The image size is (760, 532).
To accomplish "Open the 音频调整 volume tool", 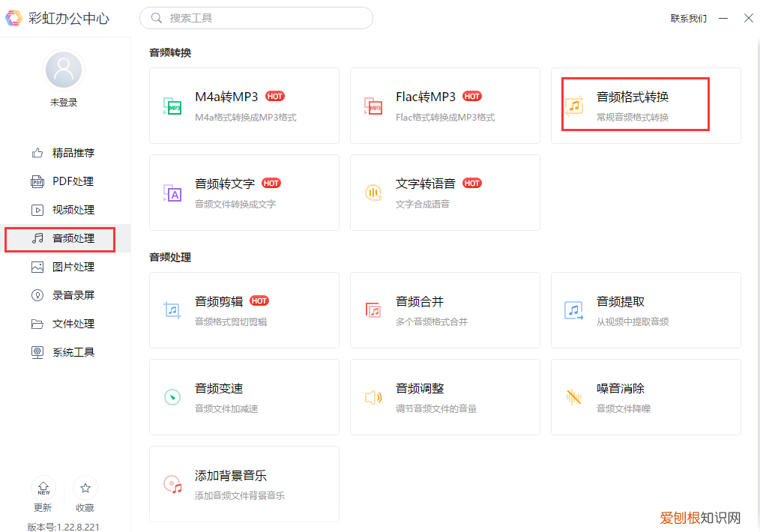I will [444, 397].
